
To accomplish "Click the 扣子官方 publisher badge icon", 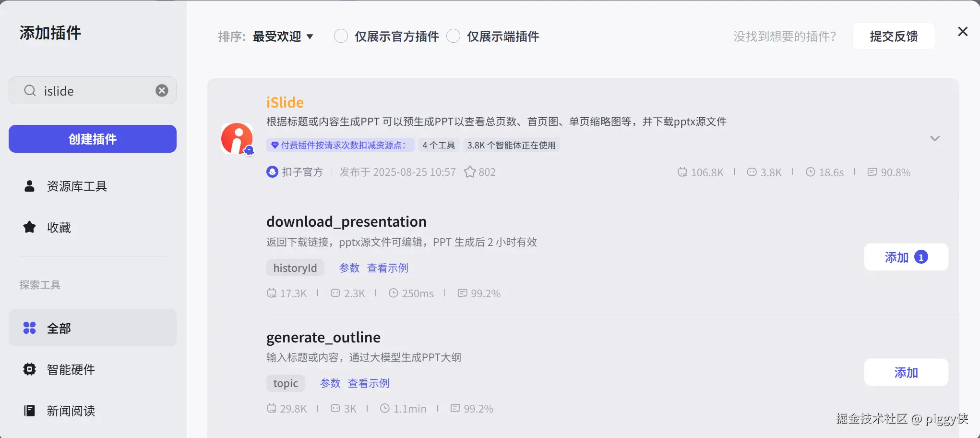I will coord(272,172).
